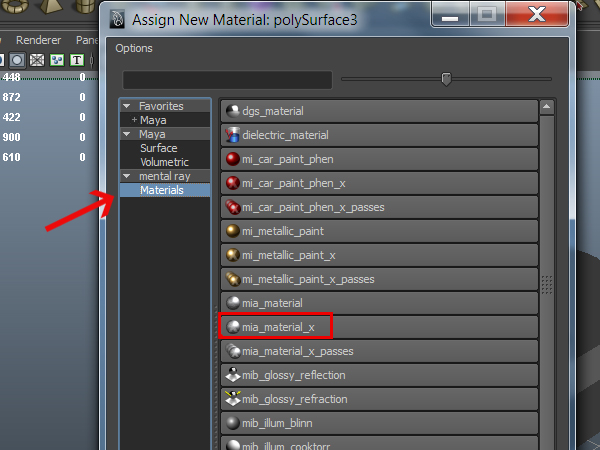Screen dimensions: 600x450
Task: Maximize the Assign New Material window
Action: click(487, 15)
